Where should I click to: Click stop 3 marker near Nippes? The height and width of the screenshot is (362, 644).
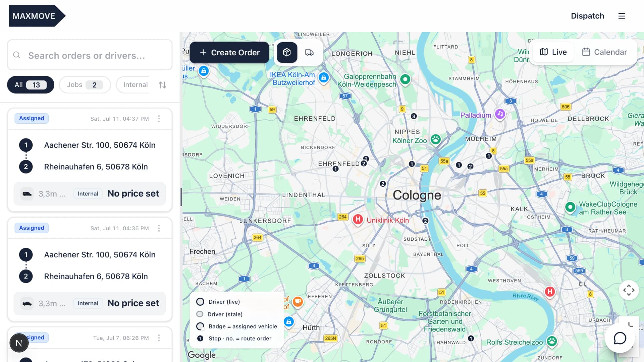pyautogui.click(x=414, y=116)
